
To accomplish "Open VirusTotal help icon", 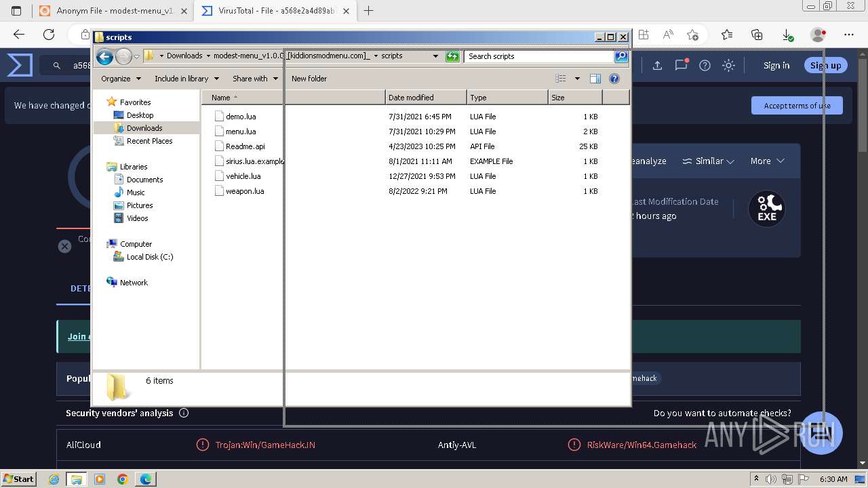I will point(705,65).
